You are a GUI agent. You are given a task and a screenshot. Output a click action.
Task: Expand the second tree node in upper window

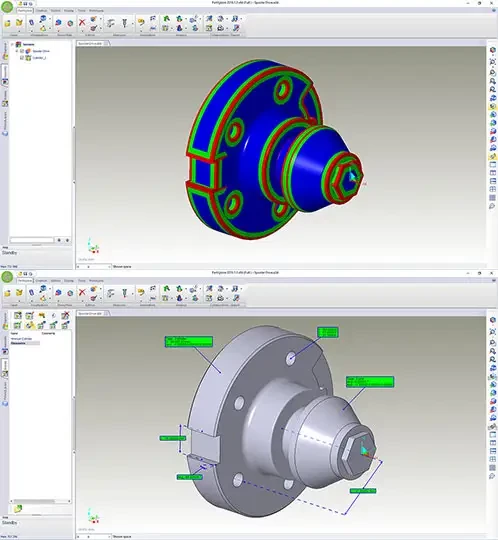coord(17,51)
